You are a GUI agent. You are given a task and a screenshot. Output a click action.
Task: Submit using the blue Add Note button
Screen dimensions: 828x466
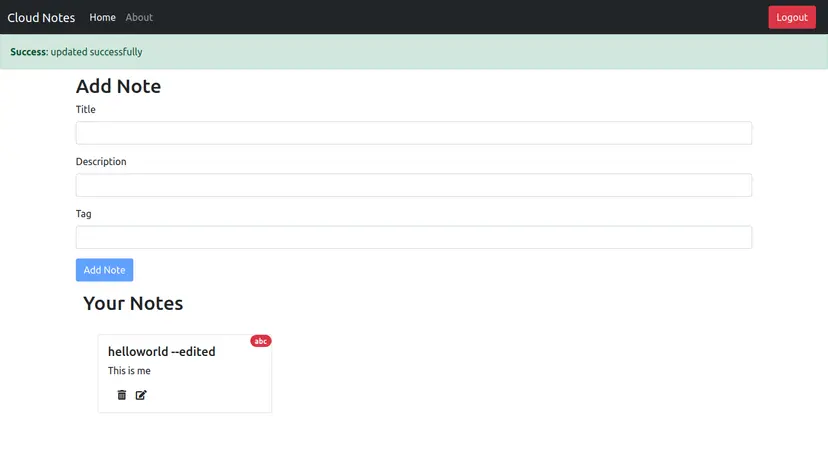(104, 270)
